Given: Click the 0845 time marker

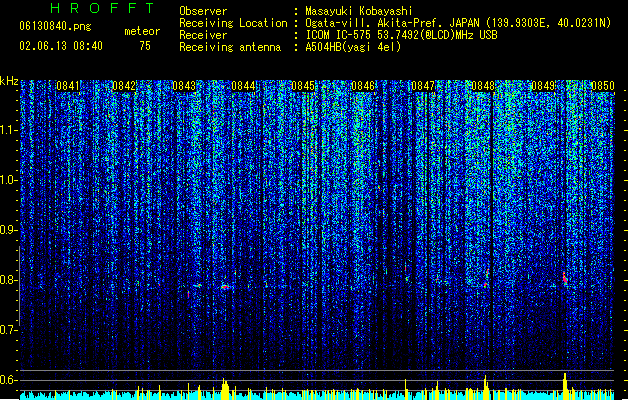Looking at the screenshot, I should (303, 86).
